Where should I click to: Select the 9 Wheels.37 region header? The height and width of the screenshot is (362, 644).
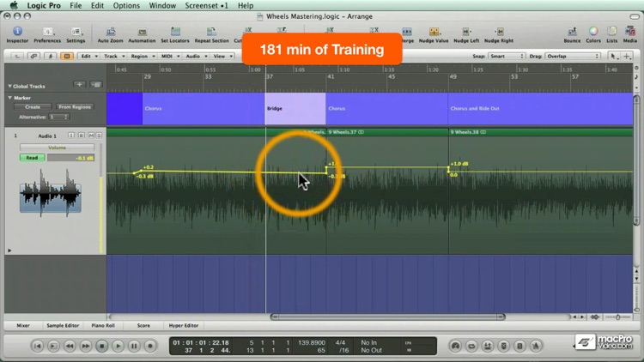(387, 132)
